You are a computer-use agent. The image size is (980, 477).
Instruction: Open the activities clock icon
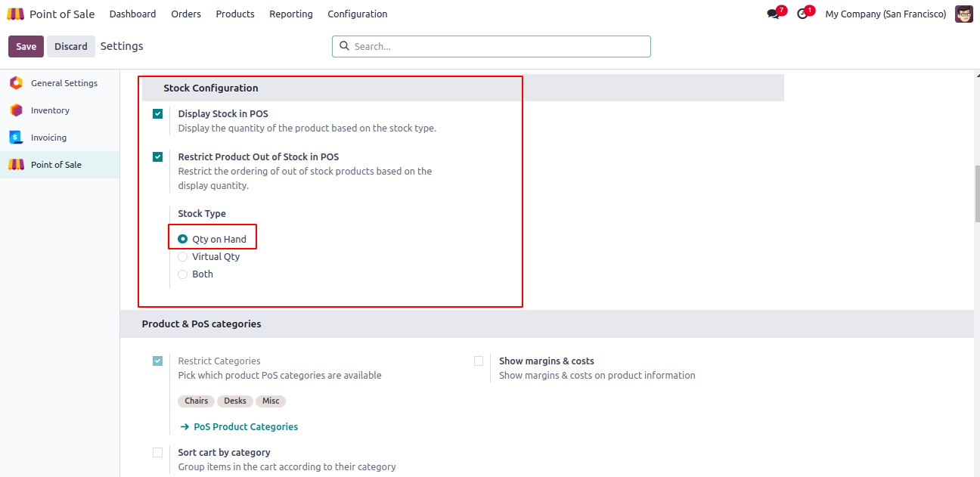(802, 14)
